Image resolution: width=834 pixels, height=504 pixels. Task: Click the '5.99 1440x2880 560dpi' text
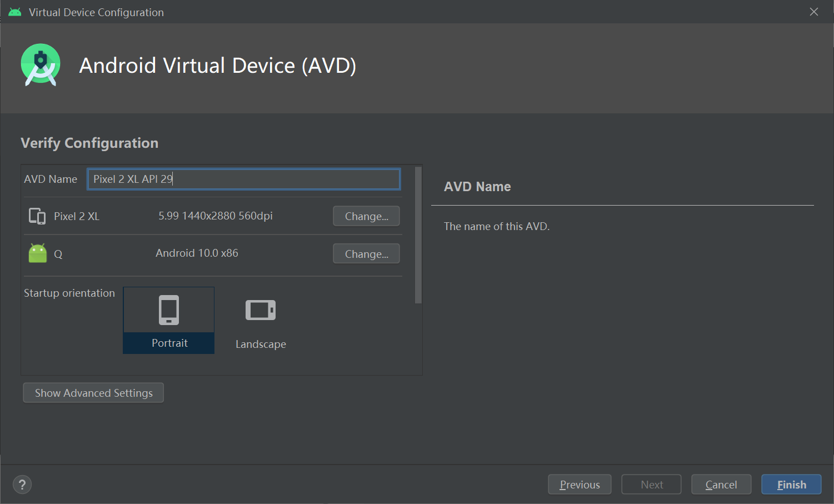tap(216, 216)
